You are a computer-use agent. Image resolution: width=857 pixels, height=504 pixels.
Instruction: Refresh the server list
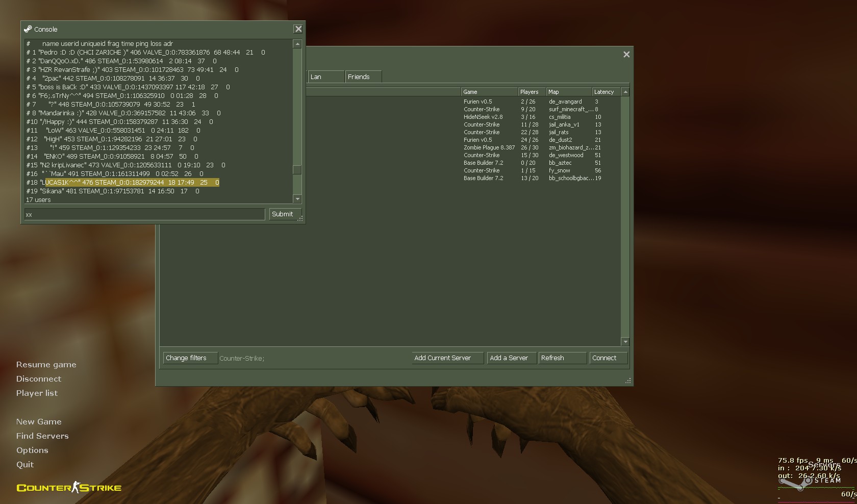pos(563,358)
